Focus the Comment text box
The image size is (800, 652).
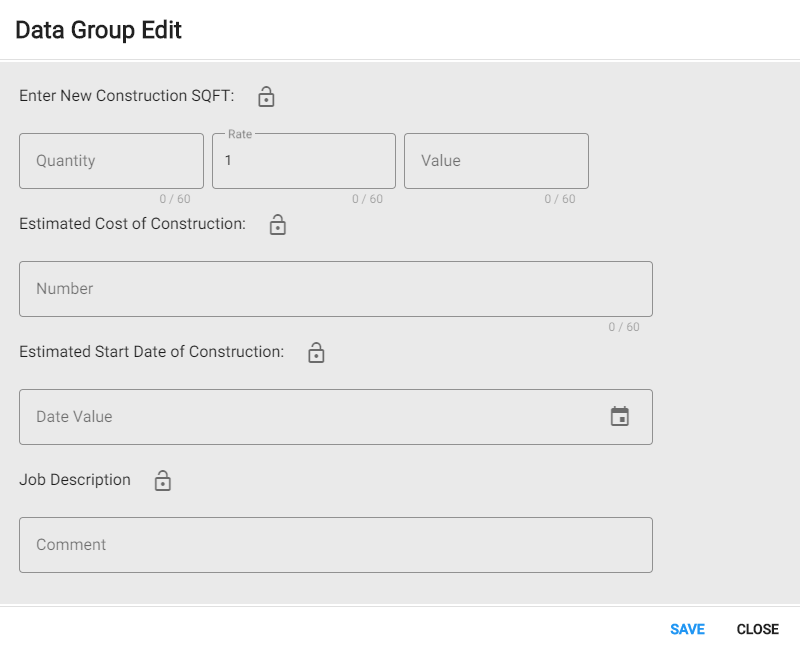coord(335,545)
